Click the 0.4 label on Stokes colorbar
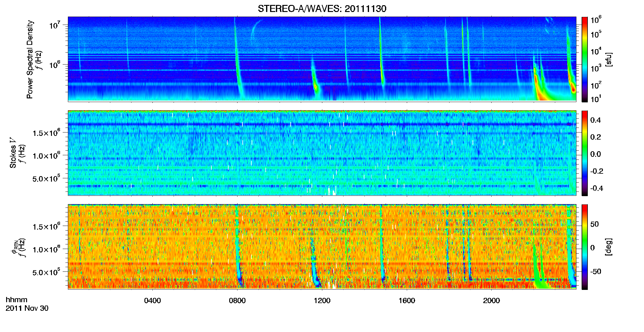 [595, 120]
